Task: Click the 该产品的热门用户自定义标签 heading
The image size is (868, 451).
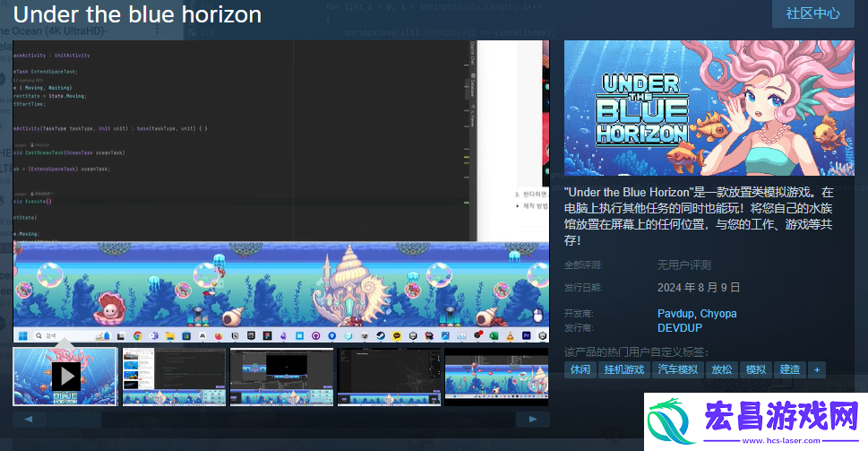Action: 636,352
